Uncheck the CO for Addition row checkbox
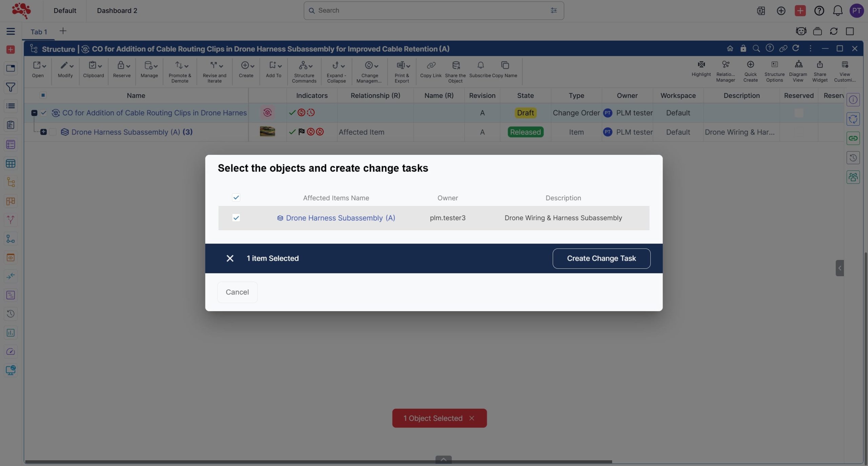Viewport: 868px width, 466px height. 44,113
